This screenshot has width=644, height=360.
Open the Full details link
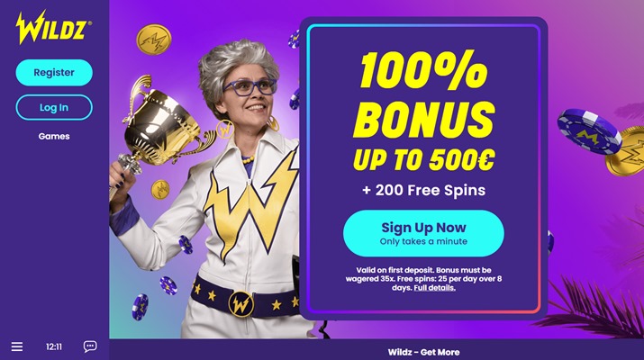point(434,288)
